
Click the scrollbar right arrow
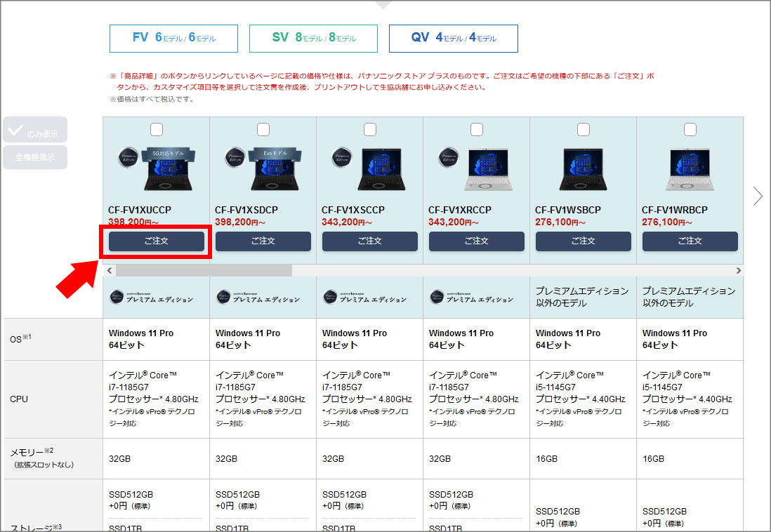[738, 270]
